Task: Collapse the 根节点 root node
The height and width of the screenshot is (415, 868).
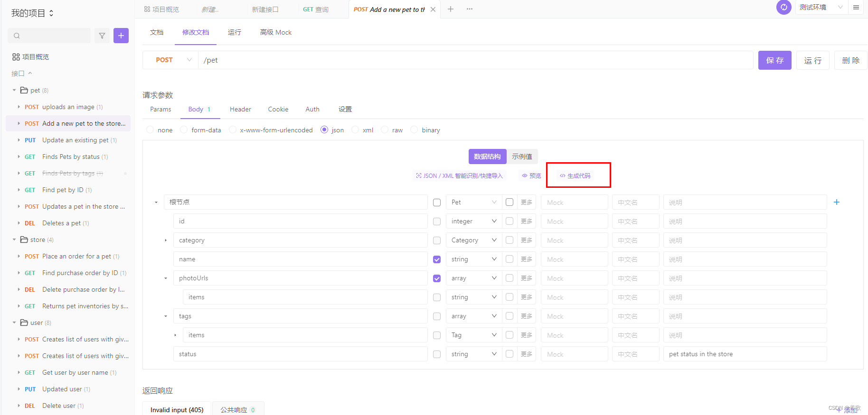Action: pos(156,203)
